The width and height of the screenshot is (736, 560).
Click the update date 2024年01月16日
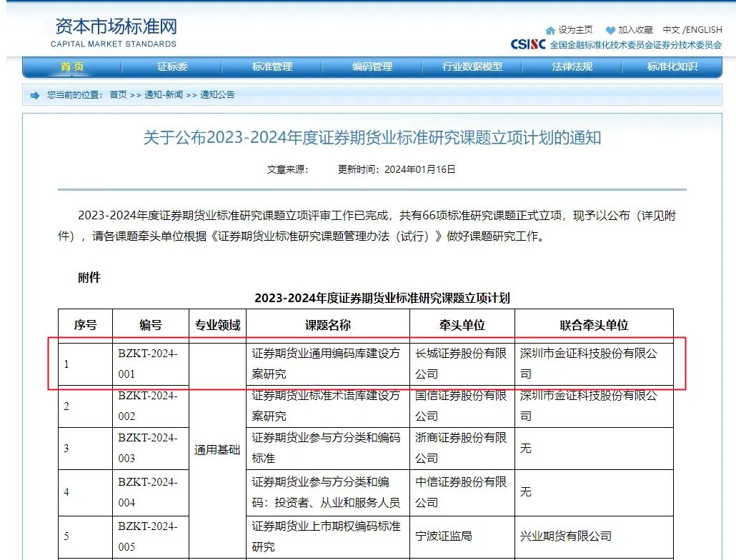tap(419, 169)
